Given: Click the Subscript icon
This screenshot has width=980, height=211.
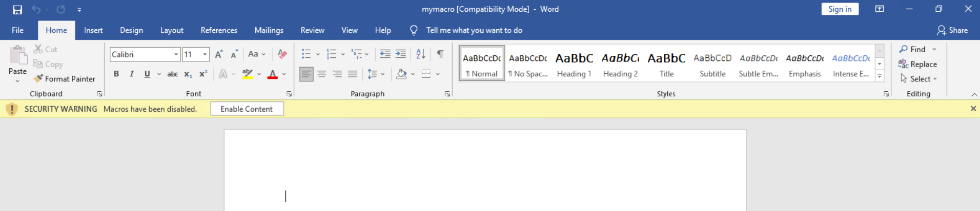Looking at the screenshot, I should coord(188,74).
